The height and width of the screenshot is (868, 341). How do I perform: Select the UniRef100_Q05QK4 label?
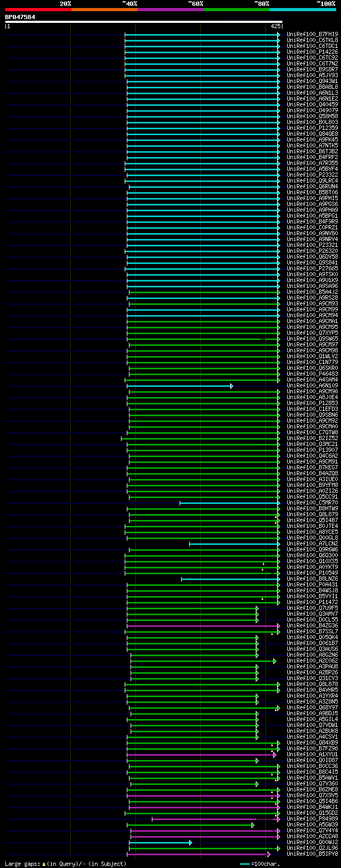coord(312,637)
